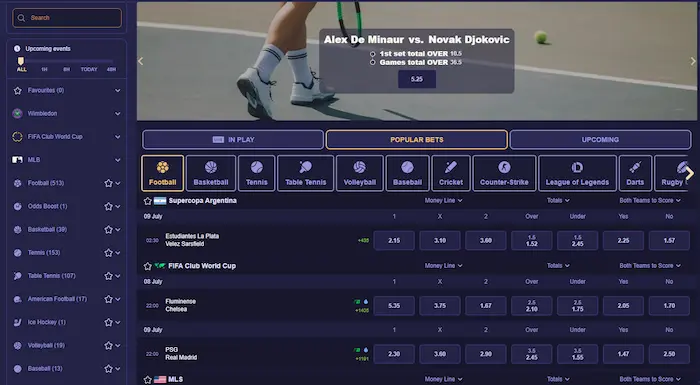Open Supercopa Argentina Both Teams to Score dropdown

tap(650, 201)
